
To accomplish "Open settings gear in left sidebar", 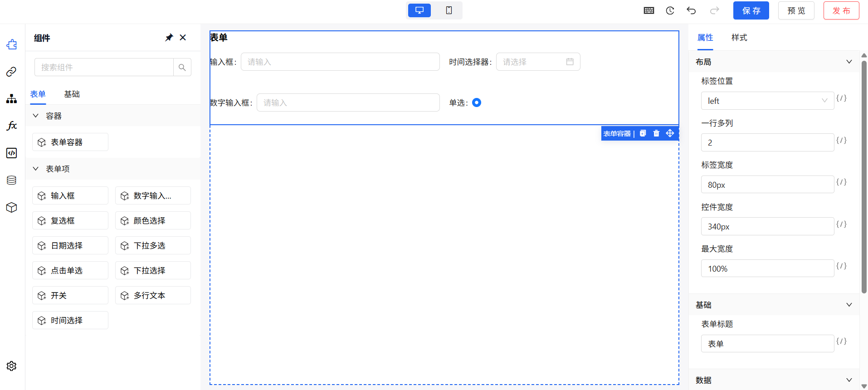I will click(x=12, y=366).
